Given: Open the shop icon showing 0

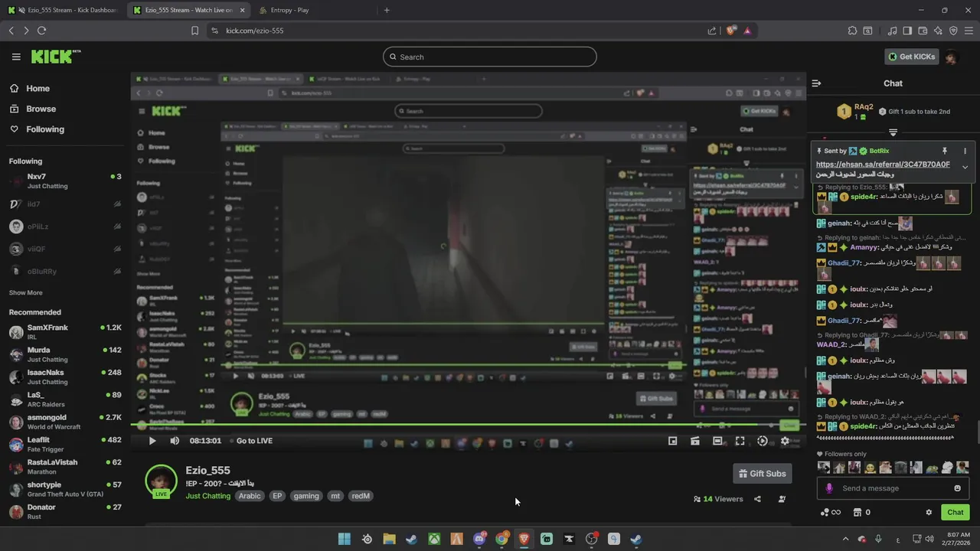Looking at the screenshot, I should (862, 513).
